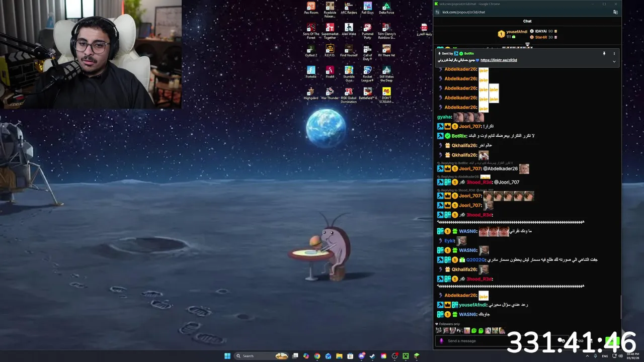Open pinned message three-dot options menu
Viewport: 644px width, 362px height.
[614, 53]
